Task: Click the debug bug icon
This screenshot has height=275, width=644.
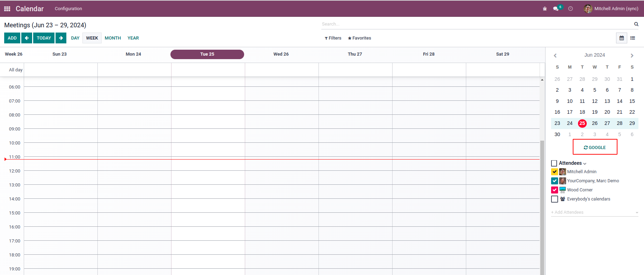Action: point(545,9)
